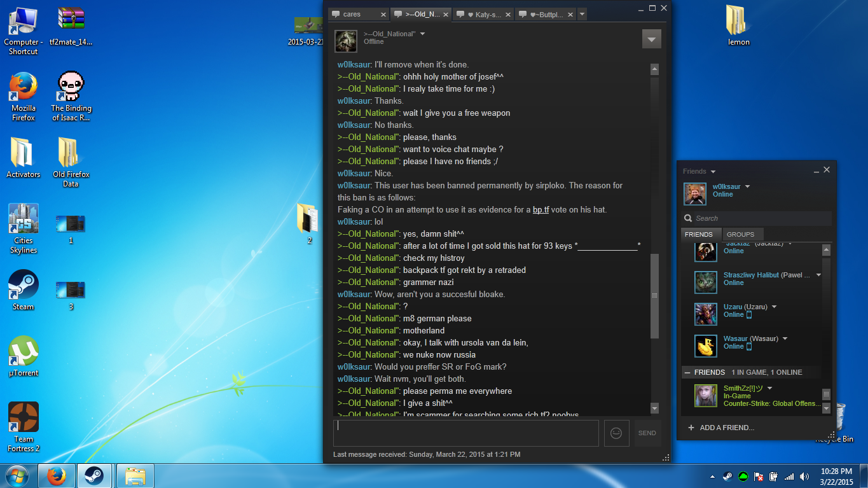
Task: Click SmithZz friend avatar in friends list
Action: [x=706, y=396]
